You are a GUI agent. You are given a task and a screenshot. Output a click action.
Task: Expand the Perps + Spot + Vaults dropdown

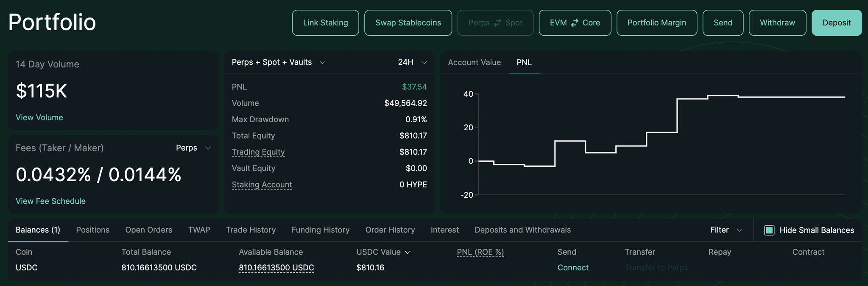coord(322,62)
